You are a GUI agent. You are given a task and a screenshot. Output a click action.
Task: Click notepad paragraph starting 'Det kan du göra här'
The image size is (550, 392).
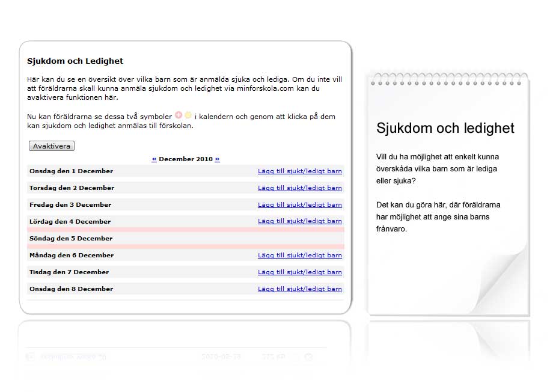[x=438, y=217]
